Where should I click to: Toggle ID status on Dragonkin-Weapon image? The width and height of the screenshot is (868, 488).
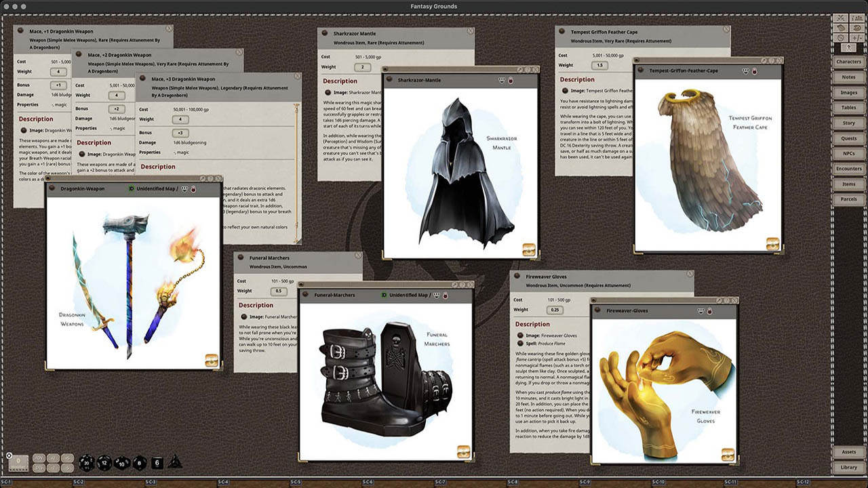coord(132,188)
